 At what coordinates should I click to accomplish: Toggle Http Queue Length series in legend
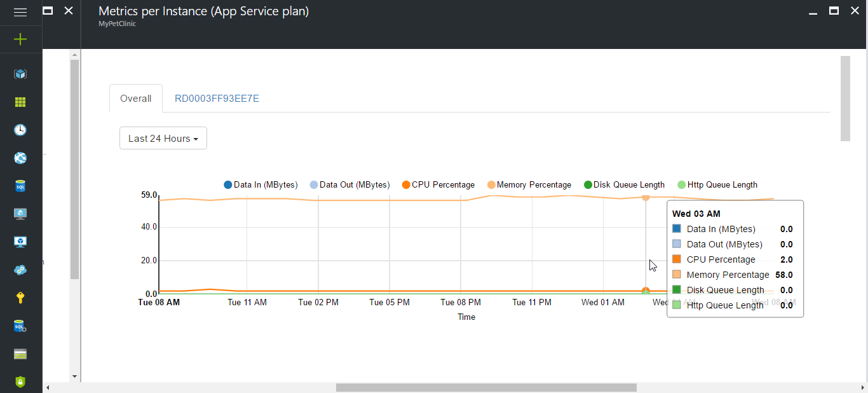pyautogui.click(x=717, y=185)
